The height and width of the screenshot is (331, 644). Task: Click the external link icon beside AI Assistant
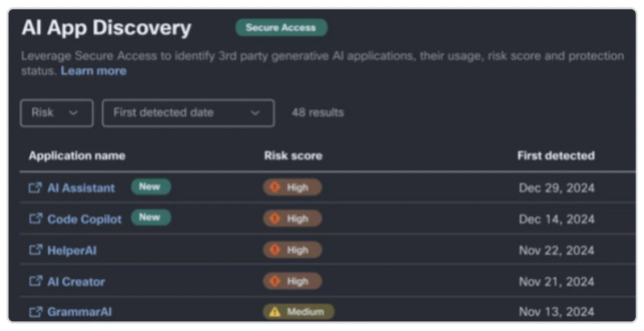pos(36,188)
